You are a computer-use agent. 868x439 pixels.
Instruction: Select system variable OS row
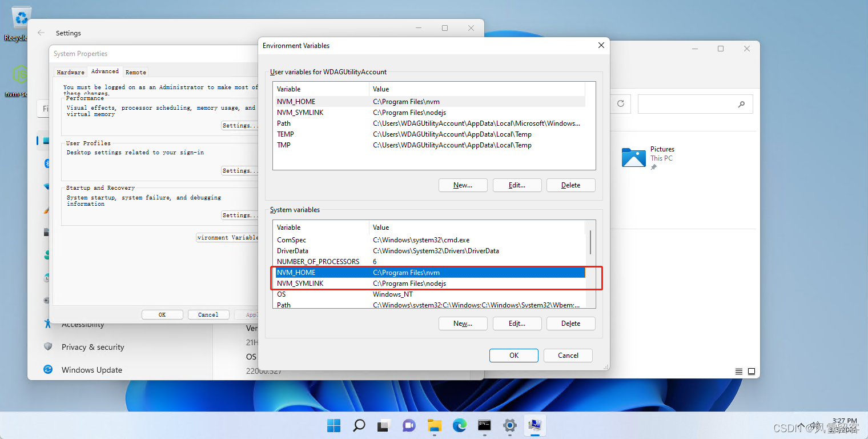click(x=430, y=294)
